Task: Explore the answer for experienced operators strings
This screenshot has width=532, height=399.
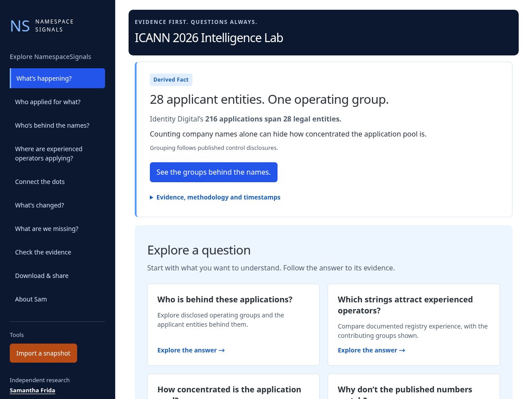Action: coord(372,350)
